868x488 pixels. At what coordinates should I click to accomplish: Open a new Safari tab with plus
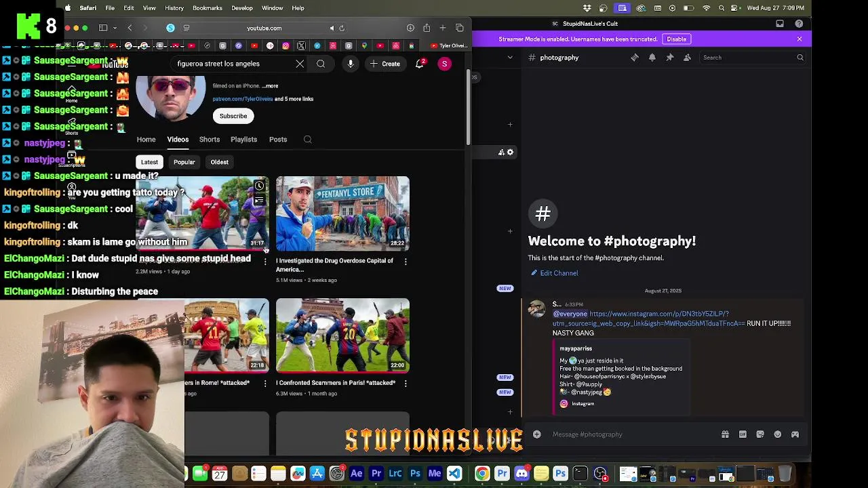click(443, 28)
